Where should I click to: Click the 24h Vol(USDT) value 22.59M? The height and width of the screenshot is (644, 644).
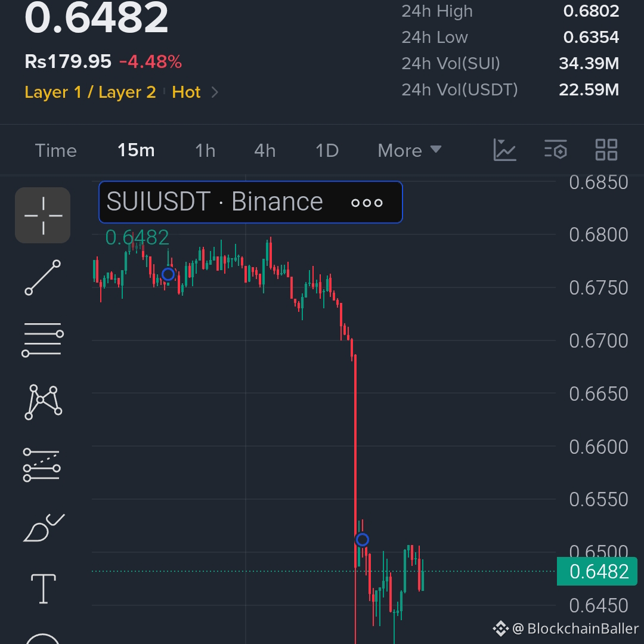click(x=589, y=89)
